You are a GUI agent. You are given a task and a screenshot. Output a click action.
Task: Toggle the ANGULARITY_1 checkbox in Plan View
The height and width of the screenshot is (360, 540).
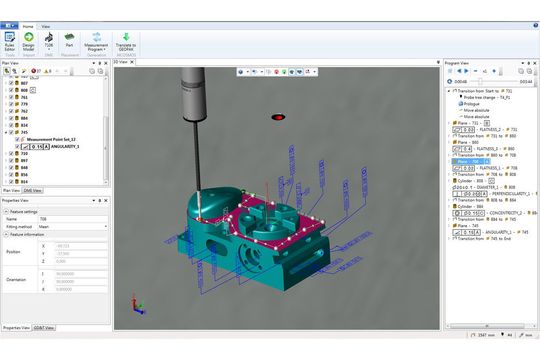tap(18, 146)
